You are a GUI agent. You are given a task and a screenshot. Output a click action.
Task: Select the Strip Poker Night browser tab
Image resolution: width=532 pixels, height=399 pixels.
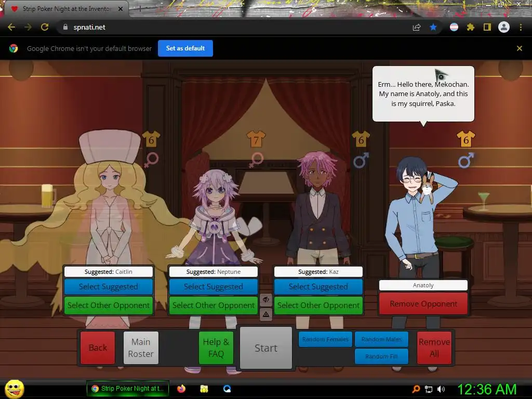(x=66, y=9)
